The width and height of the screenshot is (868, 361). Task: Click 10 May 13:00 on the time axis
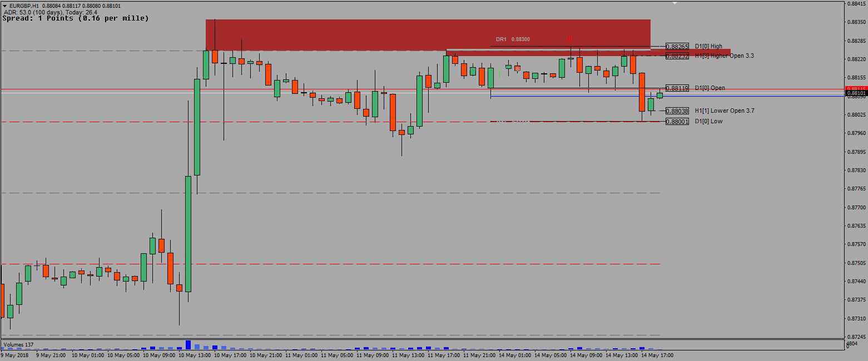pyautogui.click(x=195, y=355)
